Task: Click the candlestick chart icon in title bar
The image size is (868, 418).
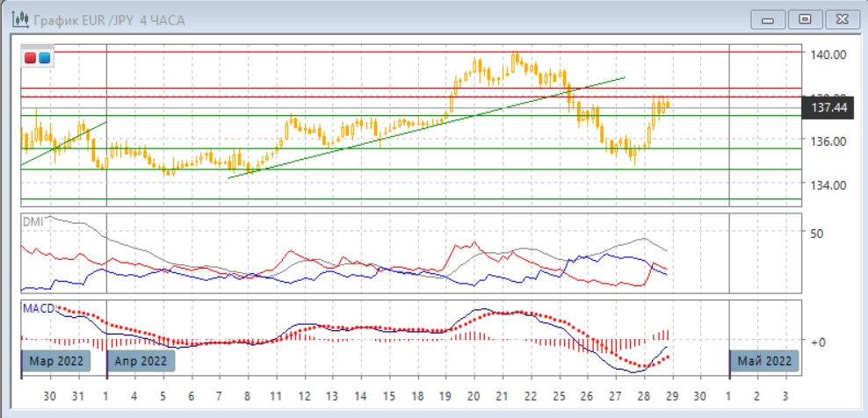Action: tap(16, 18)
